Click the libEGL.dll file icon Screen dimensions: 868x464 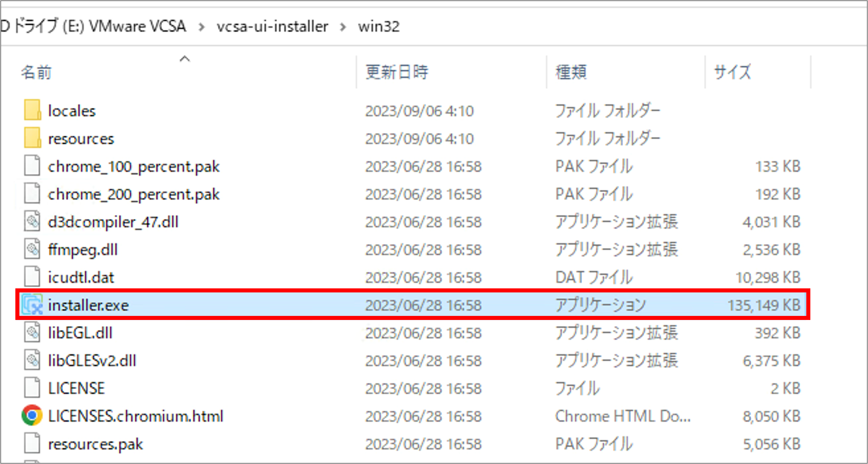click(32, 332)
